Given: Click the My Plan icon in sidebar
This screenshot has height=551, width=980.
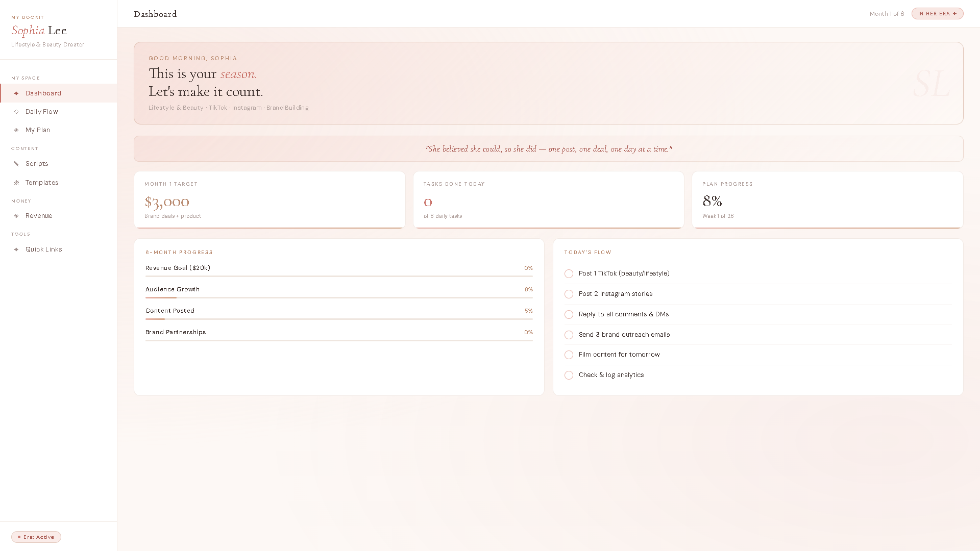Looking at the screenshot, I should tap(16, 130).
